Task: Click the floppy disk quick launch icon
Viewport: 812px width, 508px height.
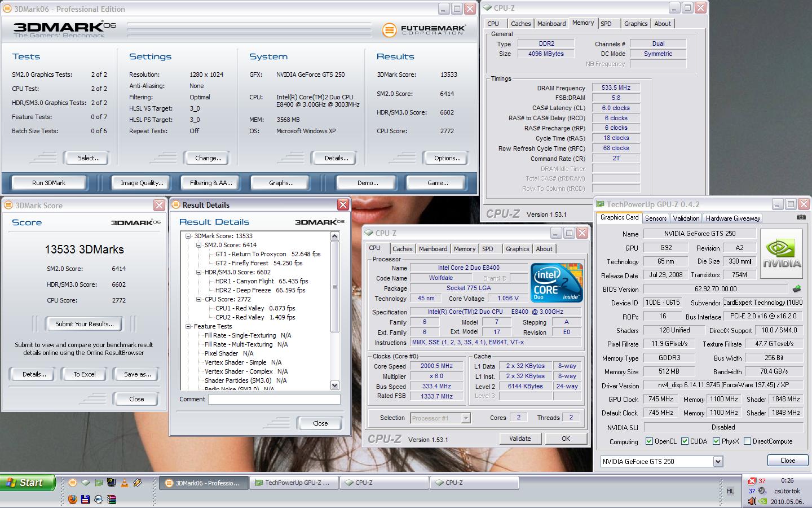Action: click(x=86, y=499)
